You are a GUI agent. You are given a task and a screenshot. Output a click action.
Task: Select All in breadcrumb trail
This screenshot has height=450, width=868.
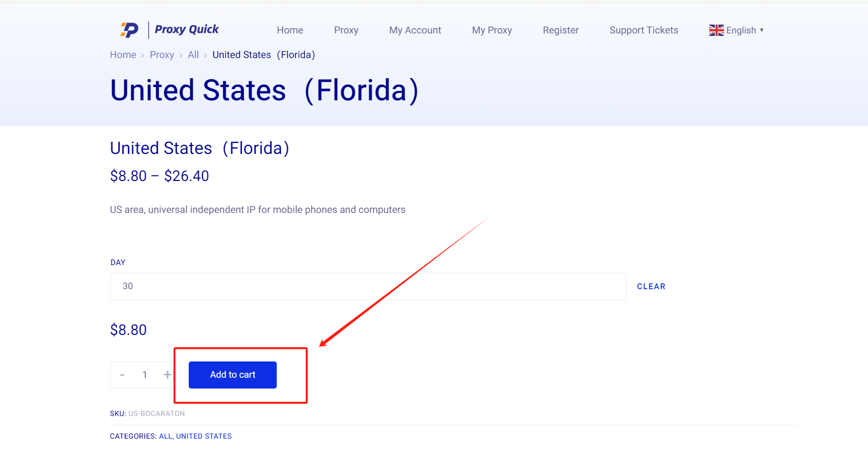coord(193,55)
